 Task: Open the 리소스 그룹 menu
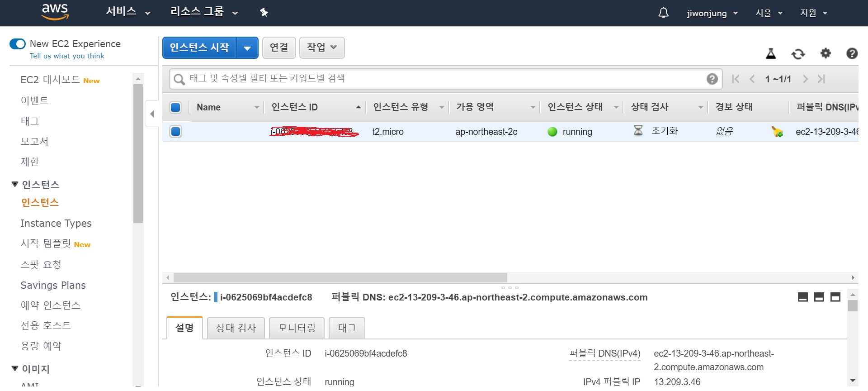[204, 12]
